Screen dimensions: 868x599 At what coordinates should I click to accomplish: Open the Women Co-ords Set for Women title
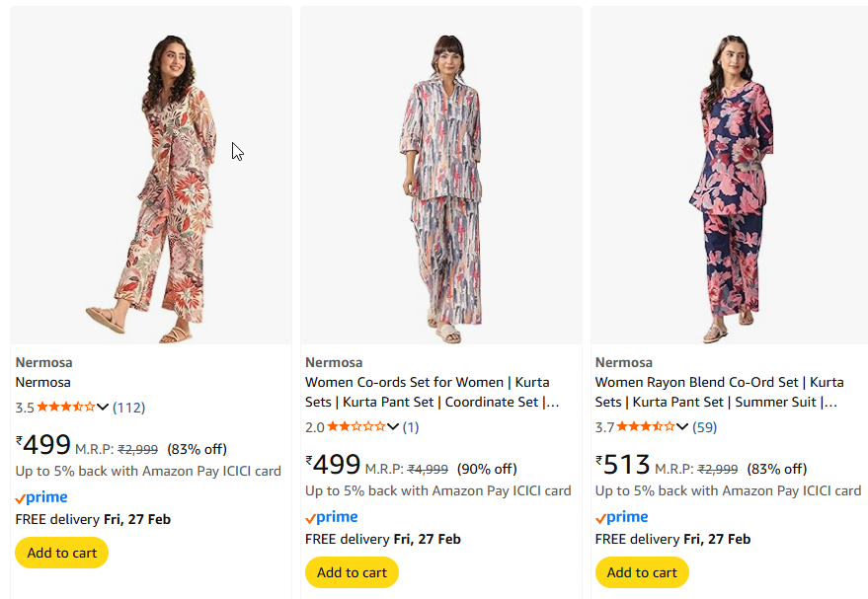(428, 392)
